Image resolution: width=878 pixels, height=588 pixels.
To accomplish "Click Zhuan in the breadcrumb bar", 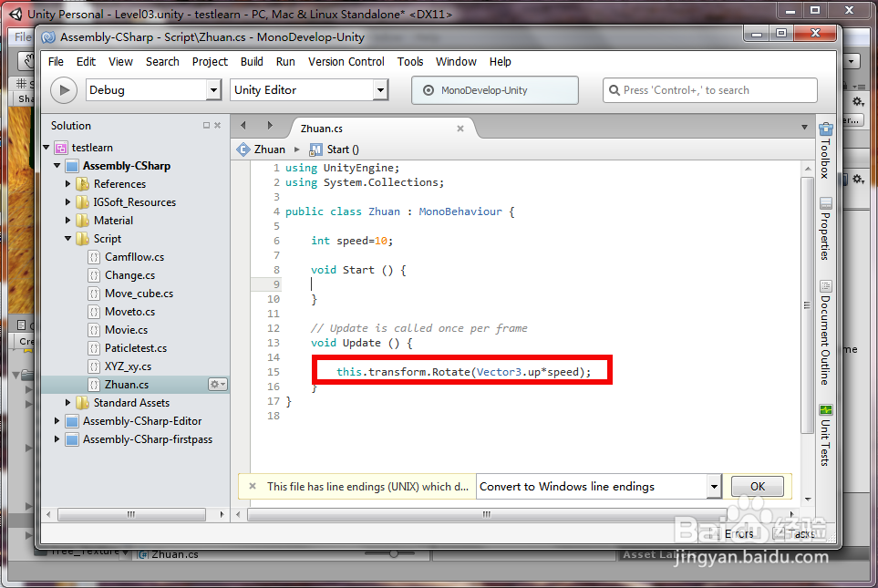I will [x=269, y=150].
